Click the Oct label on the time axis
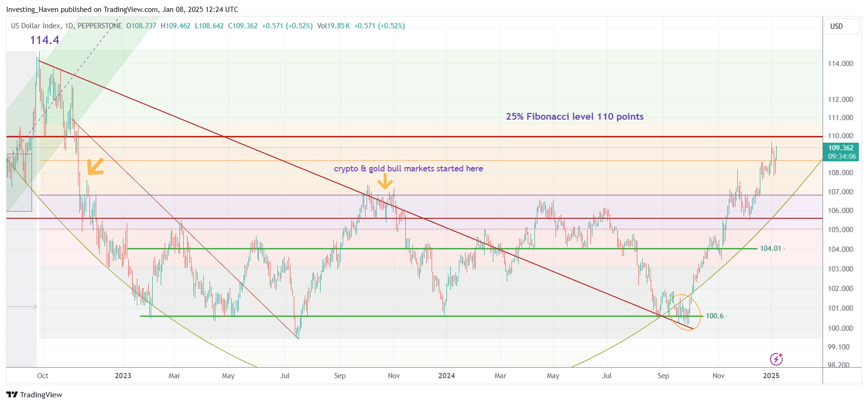Viewport: 868px width, 405px height. pos(43,376)
